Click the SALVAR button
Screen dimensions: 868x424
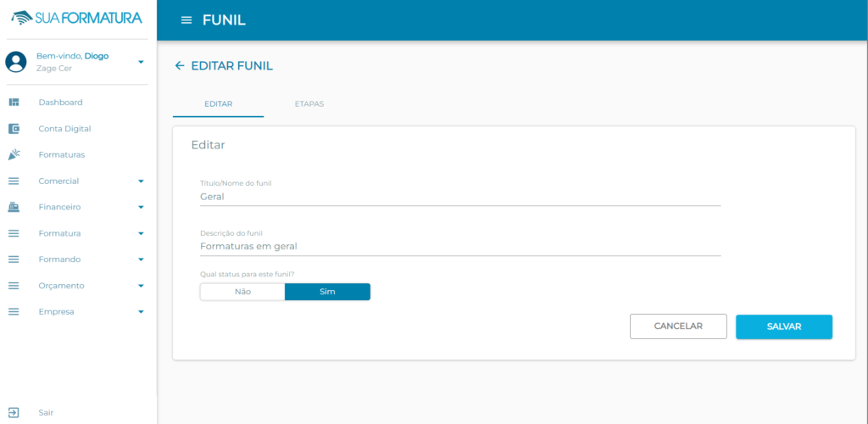tap(784, 326)
